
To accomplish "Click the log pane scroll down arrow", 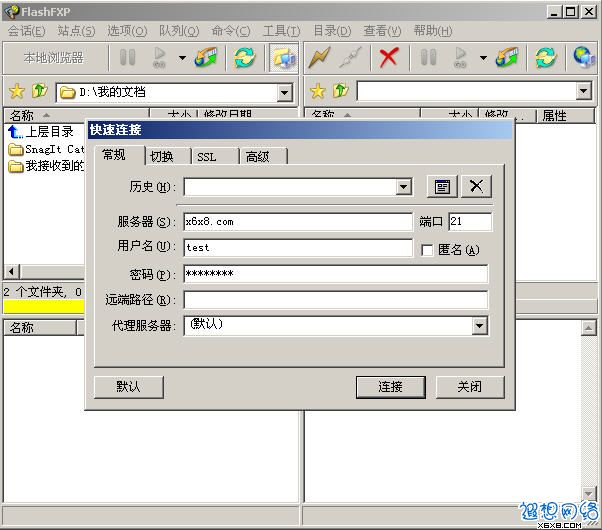I will tap(589, 493).
